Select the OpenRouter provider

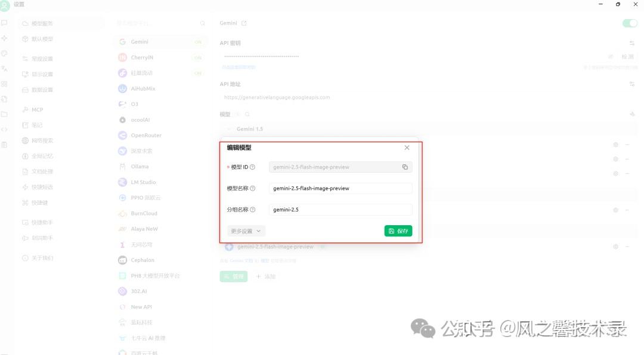146,135
